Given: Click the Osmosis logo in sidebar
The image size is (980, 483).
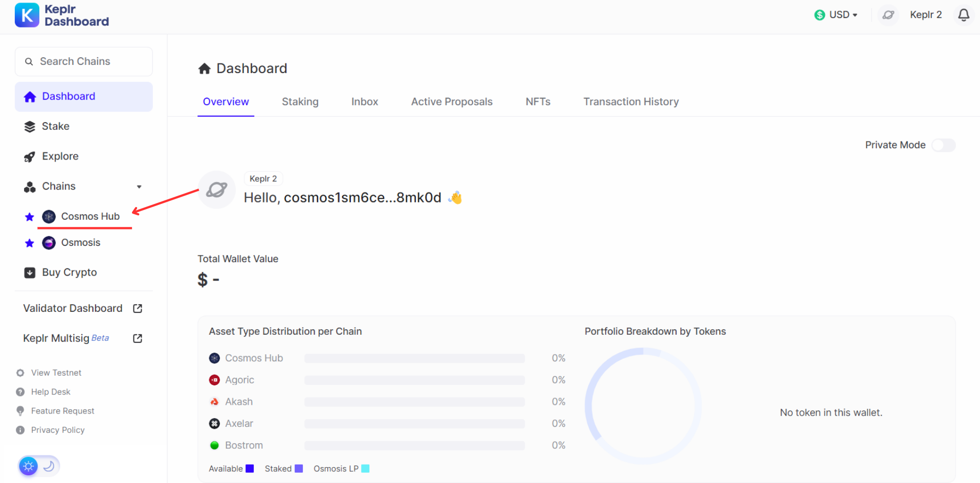Looking at the screenshot, I should coord(49,243).
